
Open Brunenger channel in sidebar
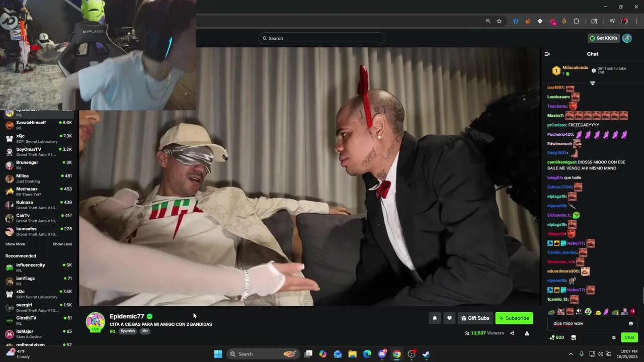click(x=39, y=165)
